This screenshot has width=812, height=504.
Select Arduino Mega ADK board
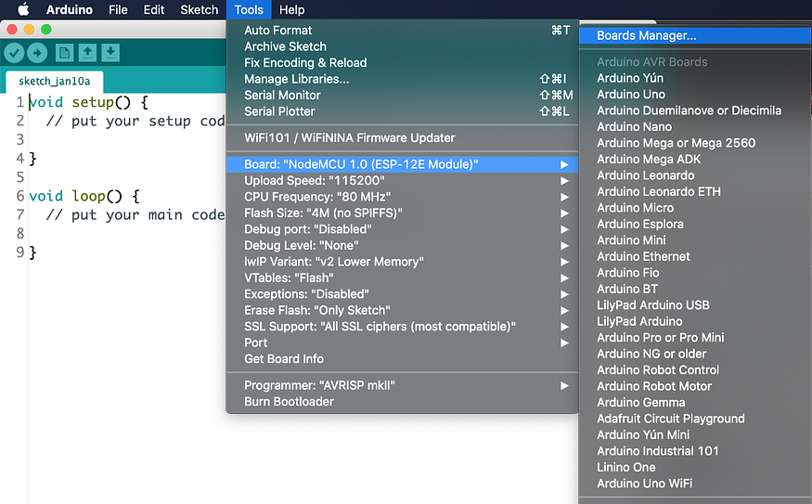click(695, 159)
